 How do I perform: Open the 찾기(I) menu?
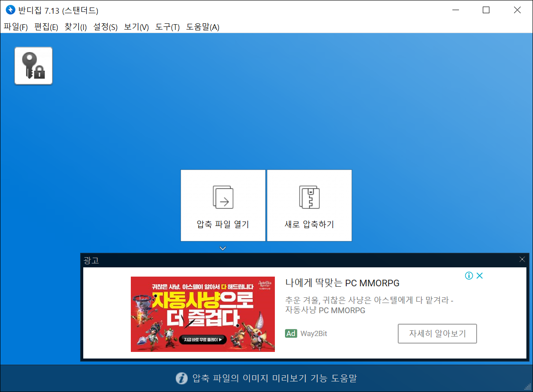[x=76, y=27]
